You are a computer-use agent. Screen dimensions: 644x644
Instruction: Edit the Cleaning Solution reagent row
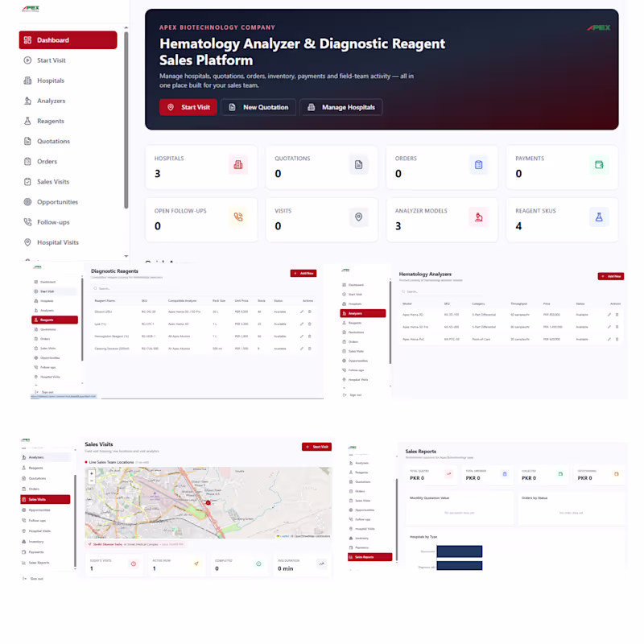point(302,349)
